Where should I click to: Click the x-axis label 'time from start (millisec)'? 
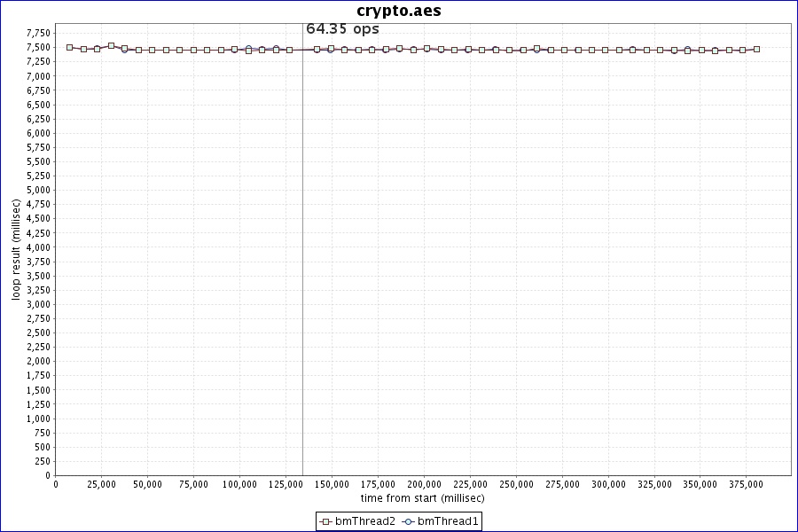click(x=422, y=499)
